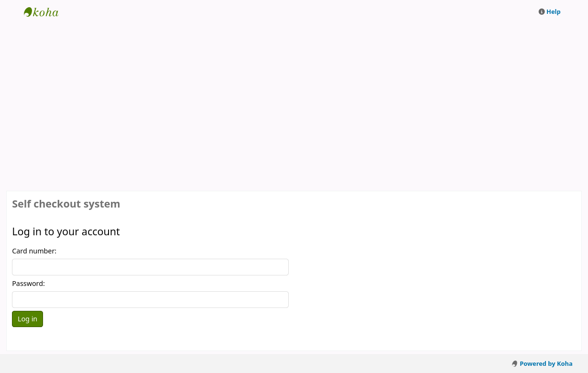Screen dimensions: 588x373
Task: Focus the Card number input field
Action: 150,267
